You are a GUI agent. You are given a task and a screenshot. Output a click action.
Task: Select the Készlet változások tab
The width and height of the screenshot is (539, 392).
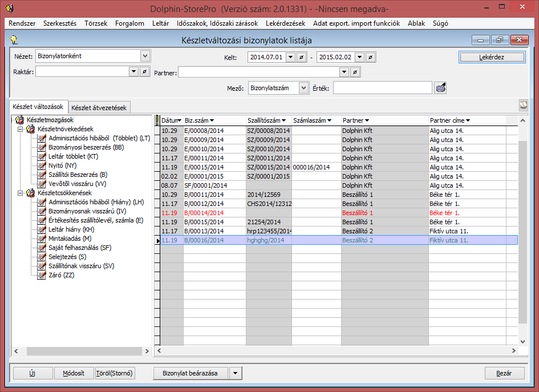point(38,107)
